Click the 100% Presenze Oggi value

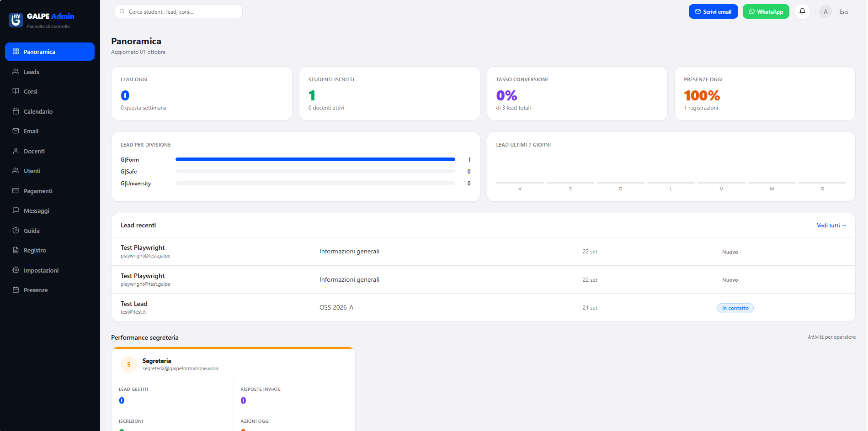[x=702, y=95]
